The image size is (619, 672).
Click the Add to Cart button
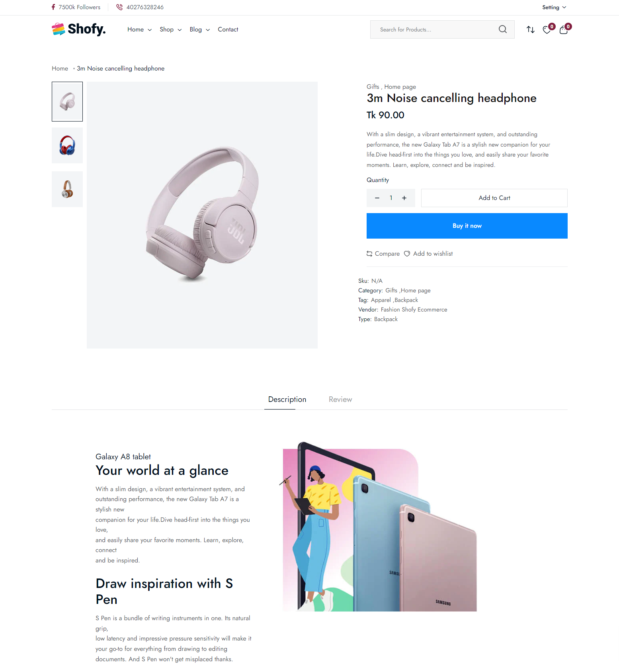(x=494, y=198)
